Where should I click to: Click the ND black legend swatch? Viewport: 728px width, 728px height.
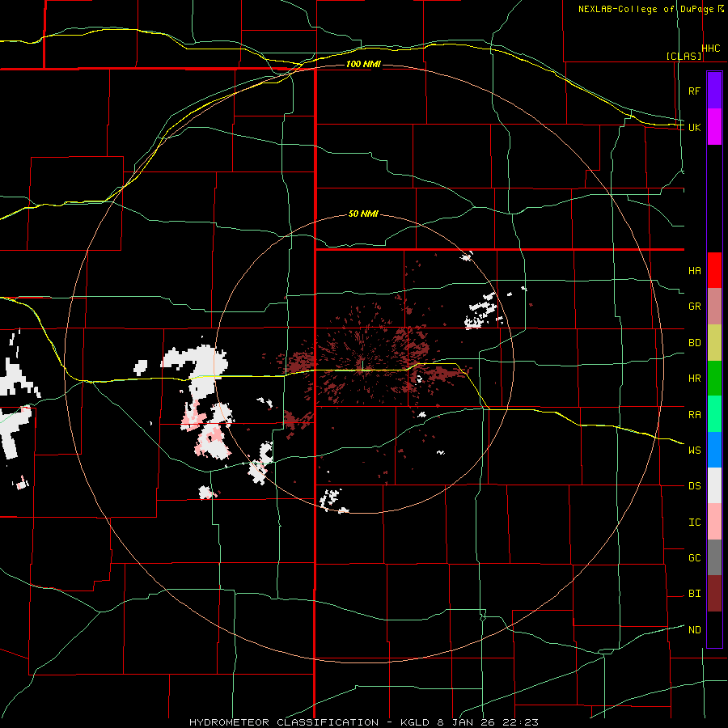(714, 629)
